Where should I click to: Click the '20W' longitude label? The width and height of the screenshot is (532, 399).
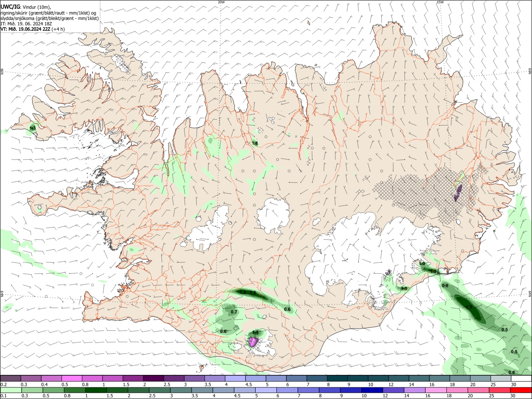coord(221,2)
